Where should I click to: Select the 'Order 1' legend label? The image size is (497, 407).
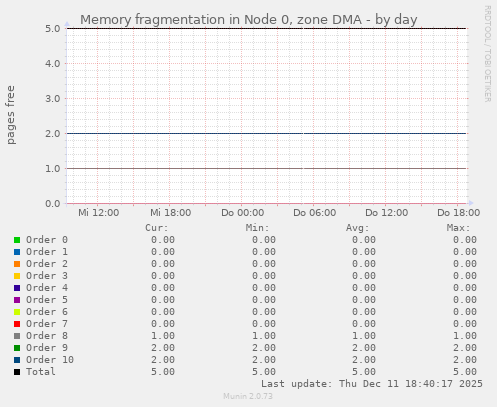47,252
